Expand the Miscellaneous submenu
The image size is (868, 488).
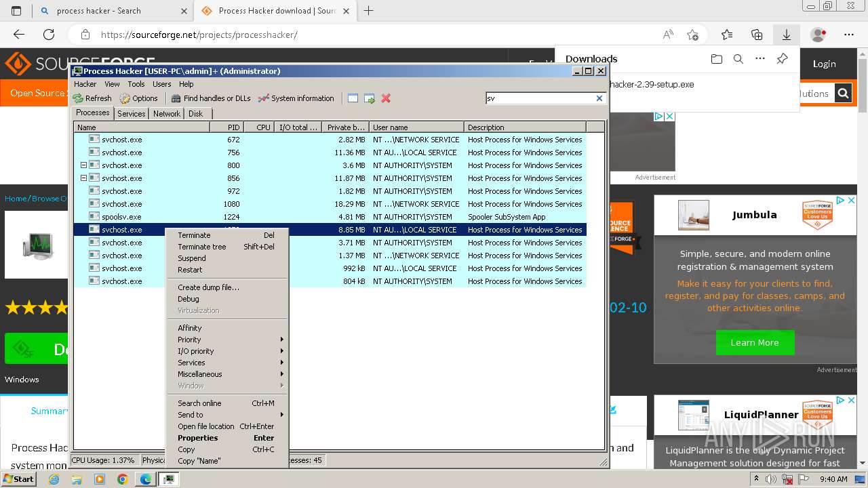(227, 374)
